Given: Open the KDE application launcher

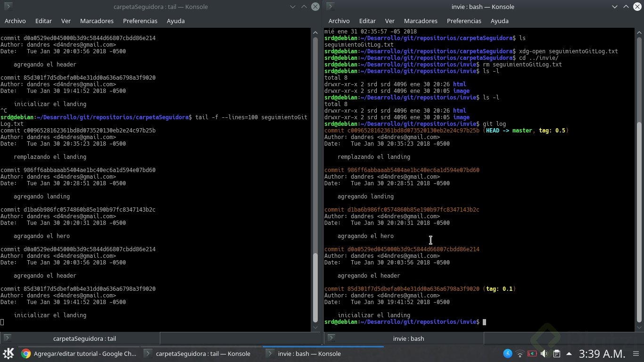Looking at the screenshot, I should [x=8, y=354].
